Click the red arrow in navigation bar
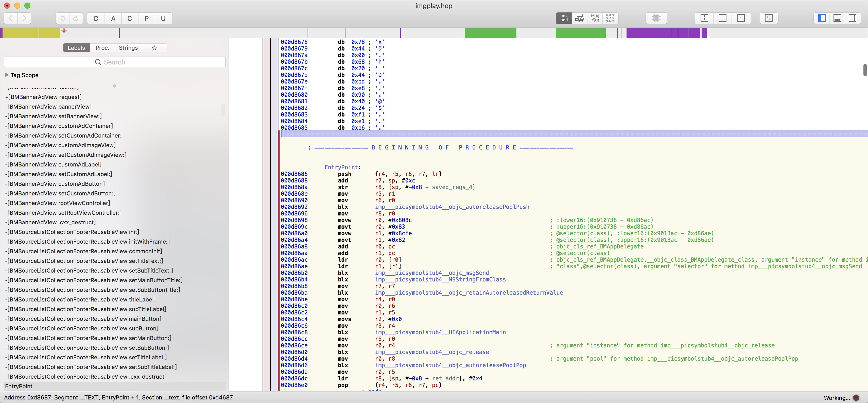This screenshot has width=868, height=403. click(64, 31)
